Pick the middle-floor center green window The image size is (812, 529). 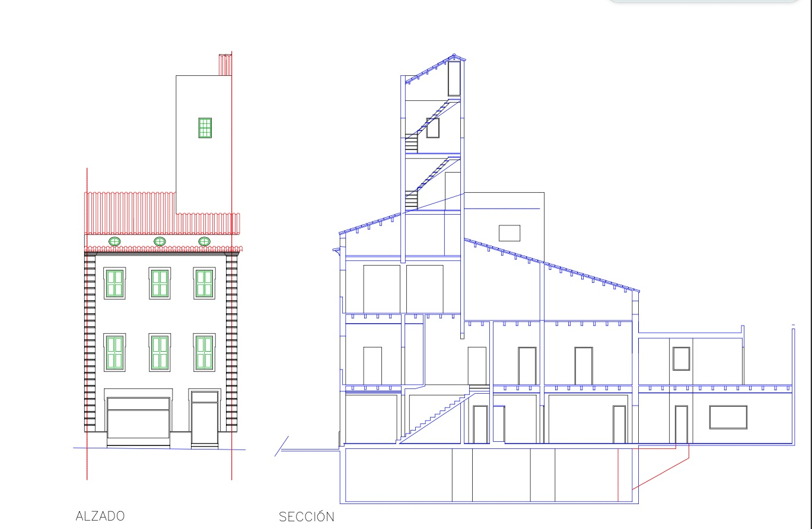[160, 352]
